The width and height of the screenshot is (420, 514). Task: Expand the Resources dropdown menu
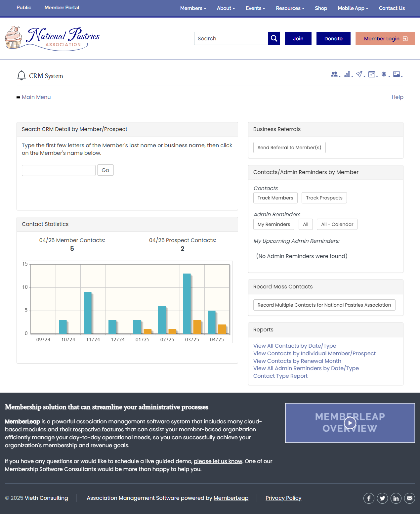[290, 8]
